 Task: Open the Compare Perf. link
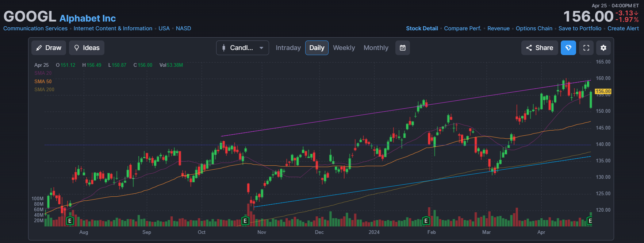463,28
